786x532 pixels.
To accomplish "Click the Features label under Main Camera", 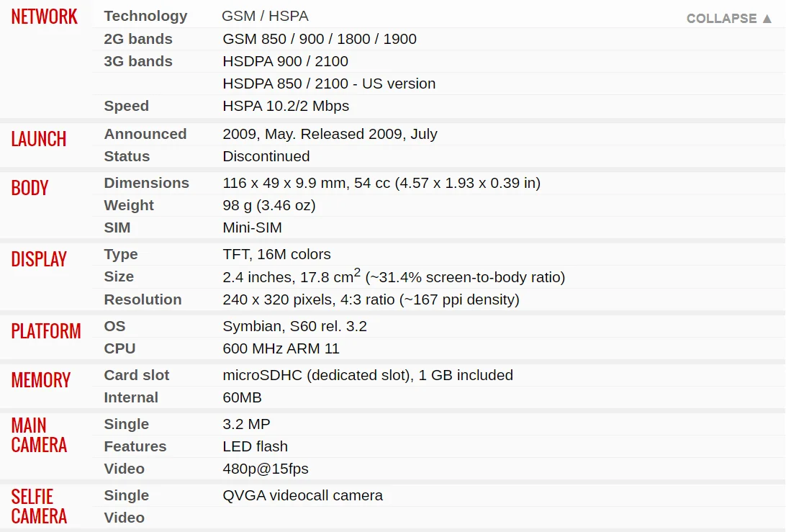I will click(x=135, y=446).
